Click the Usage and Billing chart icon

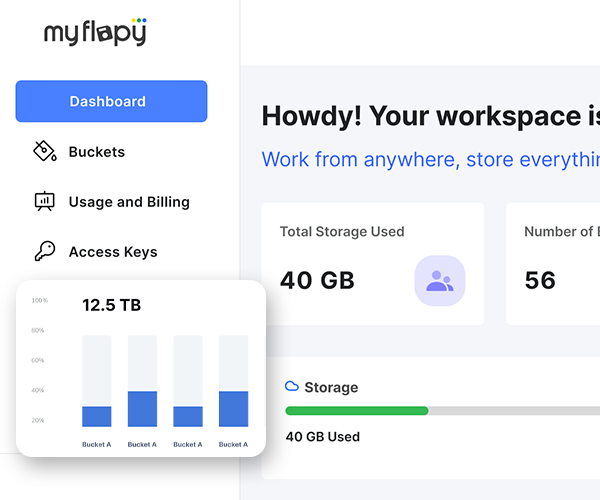(x=44, y=202)
